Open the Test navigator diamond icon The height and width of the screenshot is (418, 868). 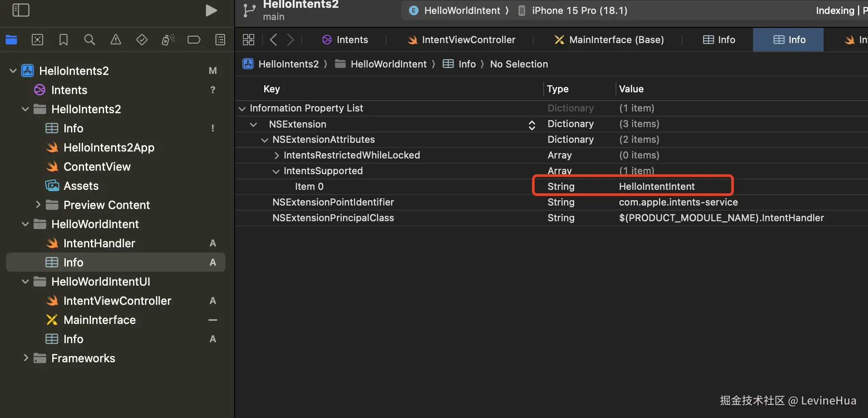[x=142, y=40]
